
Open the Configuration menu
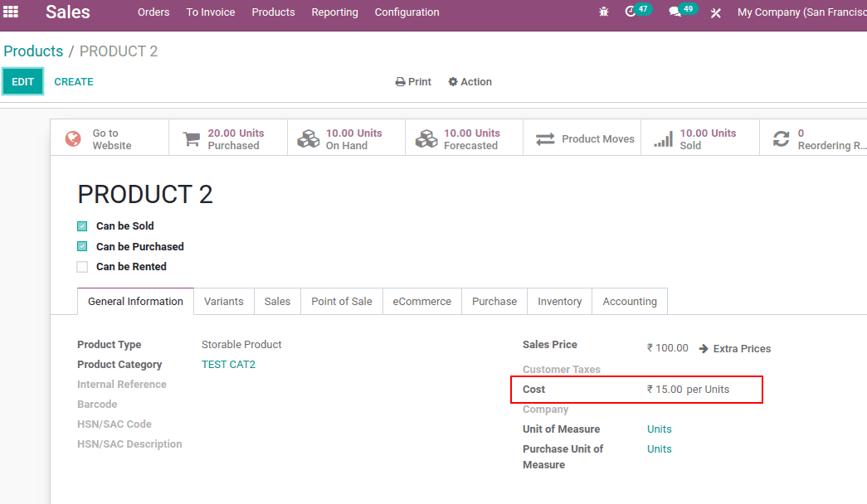click(x=407, y=12)
